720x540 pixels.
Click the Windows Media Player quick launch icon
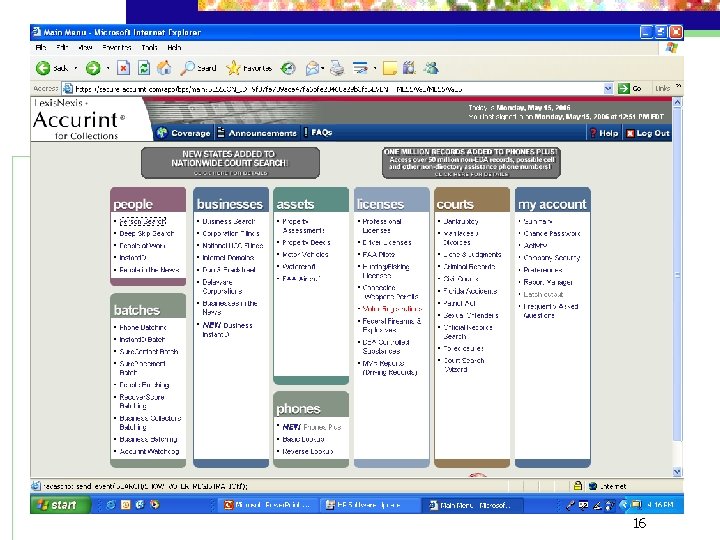pyautogui.click(x=155, y=505)
